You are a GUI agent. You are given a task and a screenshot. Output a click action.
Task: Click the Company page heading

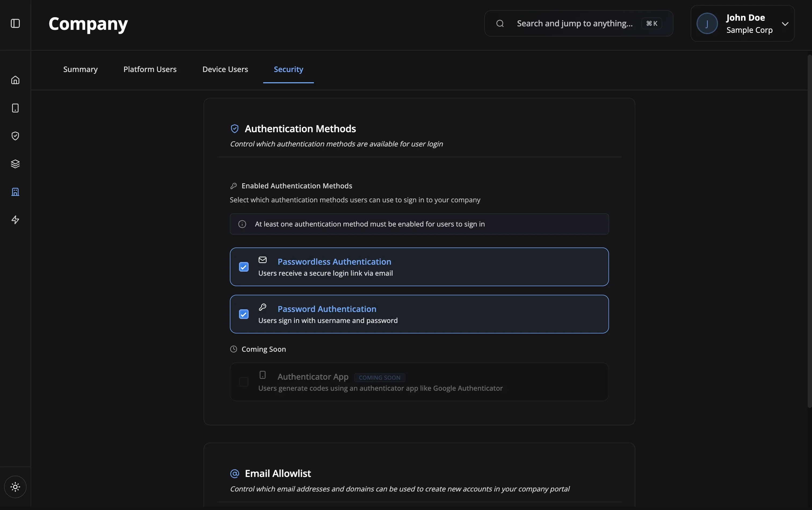pyautogui.click(x=88, y=24)
